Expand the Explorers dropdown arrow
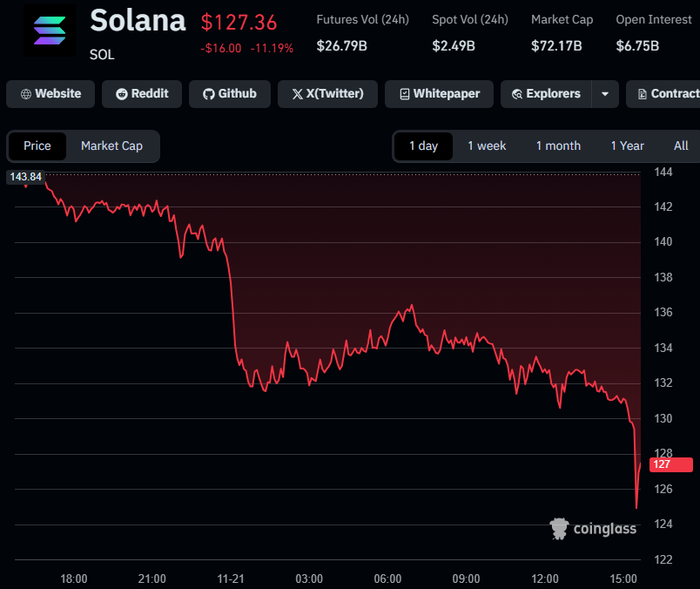The width and height of the screenshot is (700, 589). click(x=605, y=94)
